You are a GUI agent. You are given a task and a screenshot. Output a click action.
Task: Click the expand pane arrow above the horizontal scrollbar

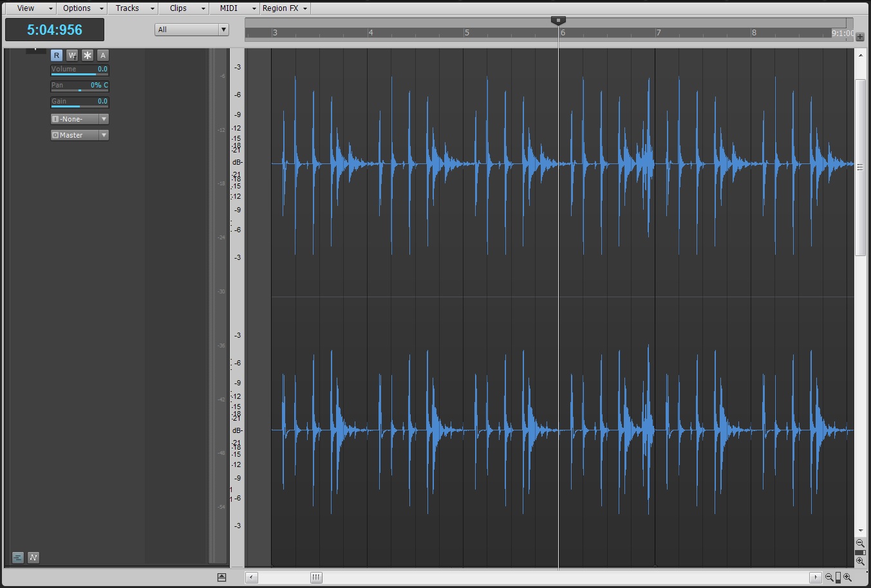[222, 577]
